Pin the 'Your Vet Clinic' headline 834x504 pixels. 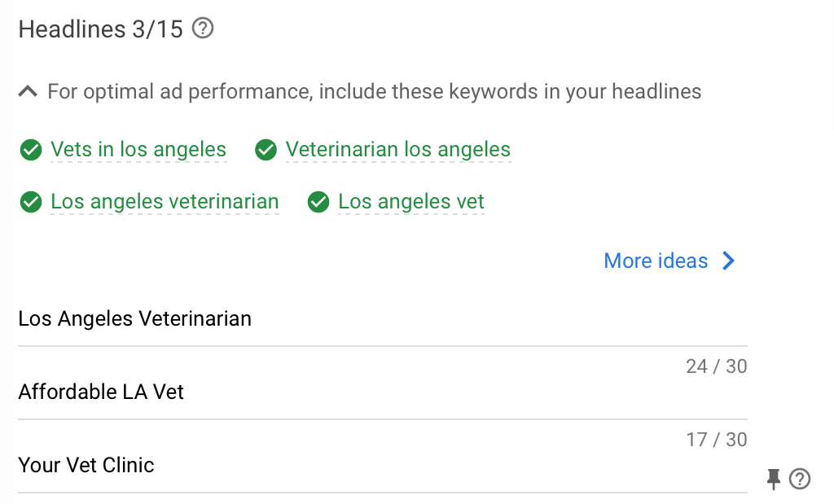(x=774, y=479)
